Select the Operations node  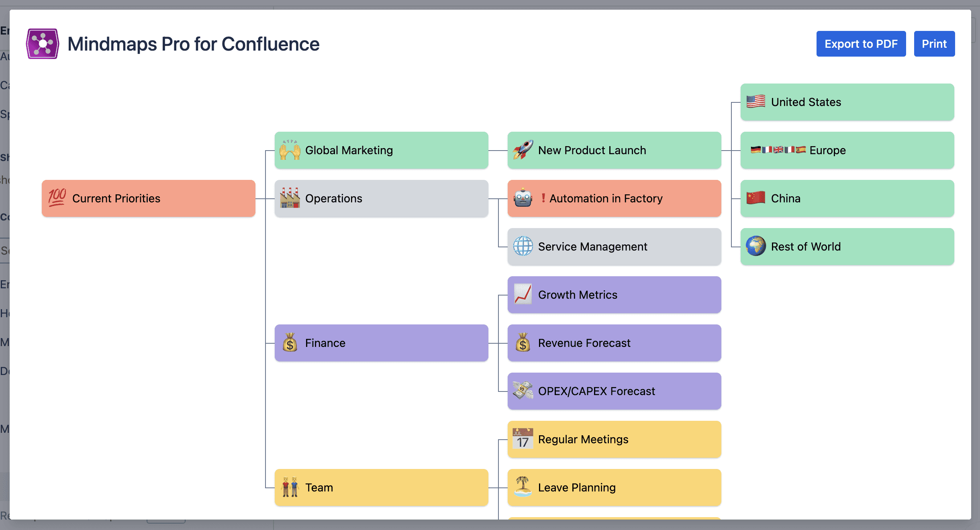382,198
